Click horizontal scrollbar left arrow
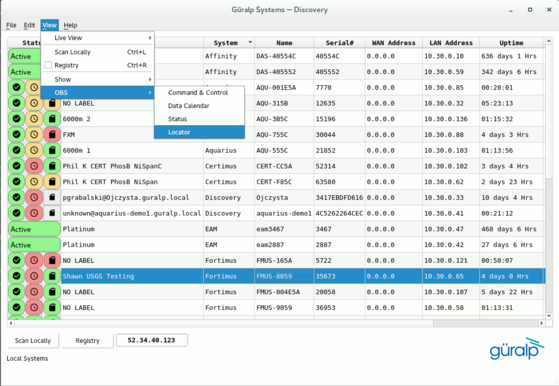The height and width of the screenshot is (386, 559). coord(11,323)
